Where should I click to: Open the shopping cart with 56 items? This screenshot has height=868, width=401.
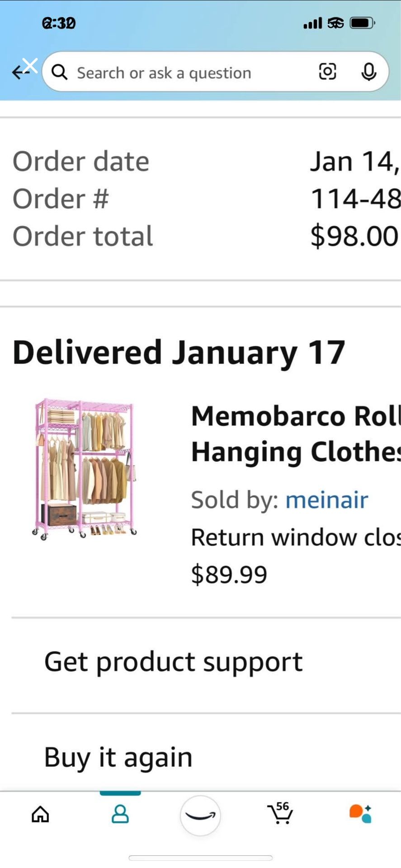pyautogui.click(x=280, y=813)
